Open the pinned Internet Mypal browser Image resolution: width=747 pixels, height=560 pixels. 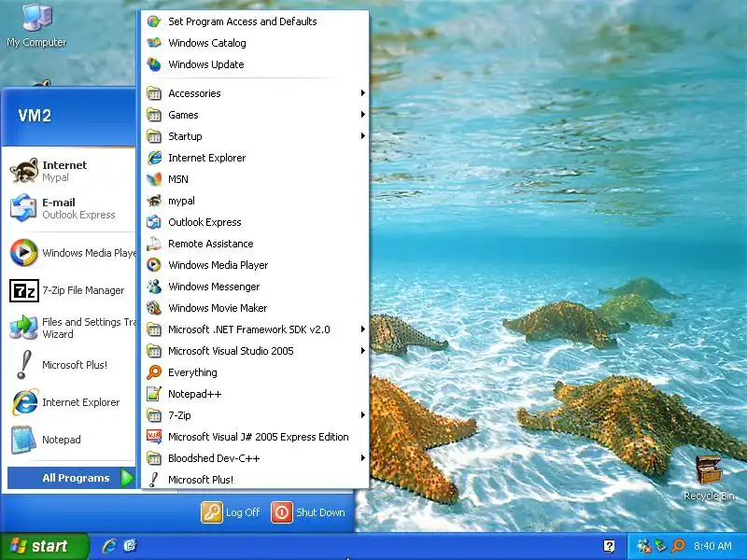[71, 171]
